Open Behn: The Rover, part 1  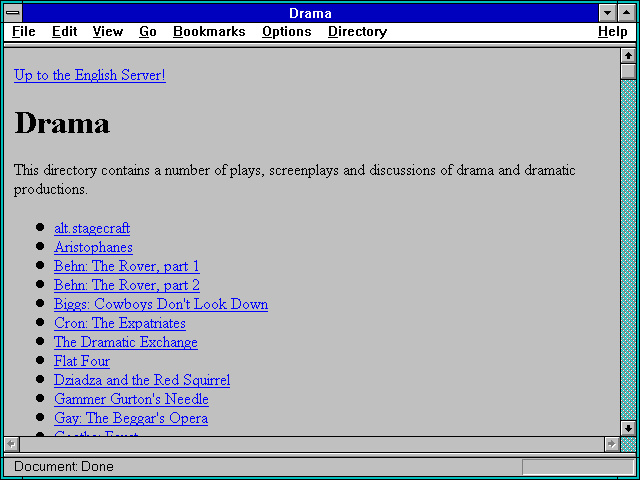(127, 266)
